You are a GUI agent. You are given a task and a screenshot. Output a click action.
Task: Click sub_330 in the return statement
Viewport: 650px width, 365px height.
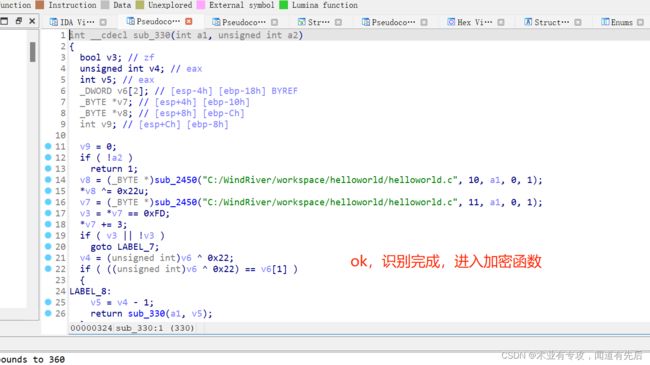pyautogui.click(x=146, y=314)
